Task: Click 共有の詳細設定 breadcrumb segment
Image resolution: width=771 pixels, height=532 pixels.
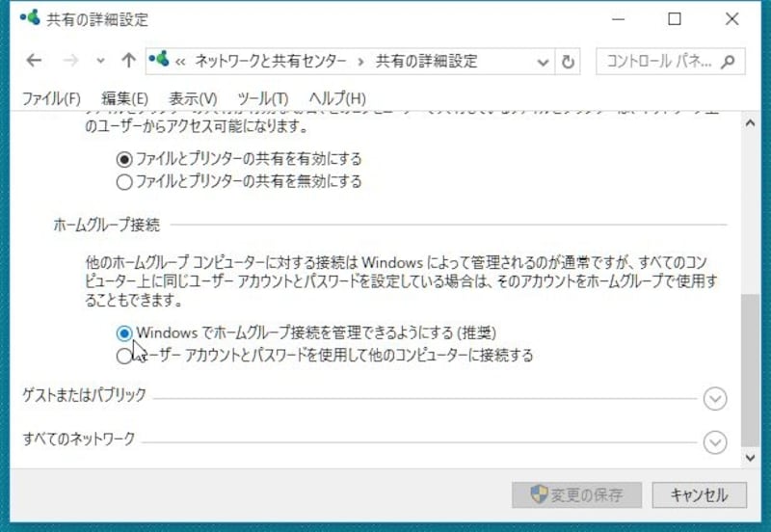Action: point(426,62)
